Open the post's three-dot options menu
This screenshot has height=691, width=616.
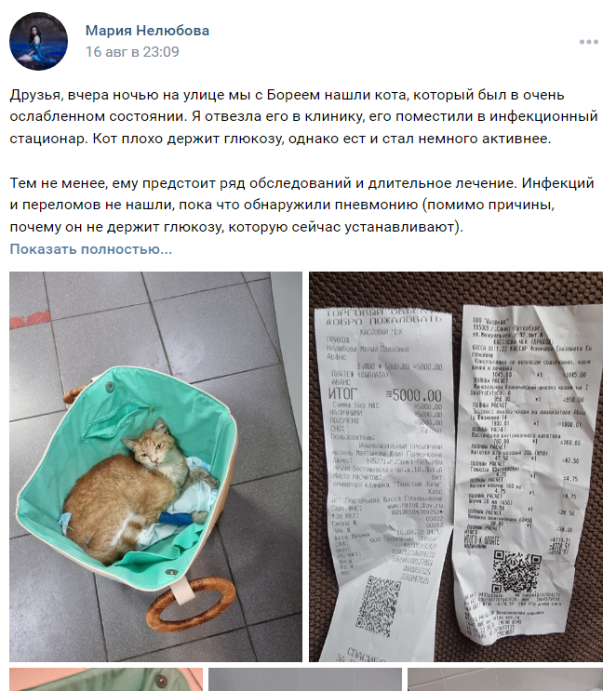[589, 42]
